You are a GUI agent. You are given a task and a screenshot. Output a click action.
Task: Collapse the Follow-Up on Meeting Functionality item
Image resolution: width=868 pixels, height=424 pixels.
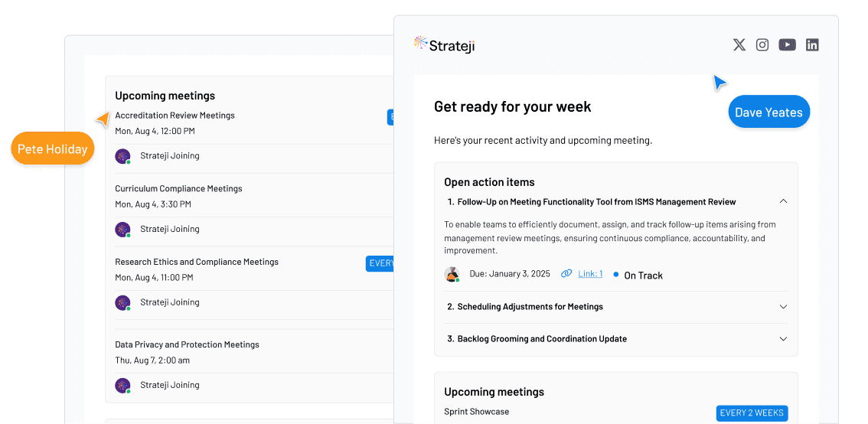click(x=783, y=201)
